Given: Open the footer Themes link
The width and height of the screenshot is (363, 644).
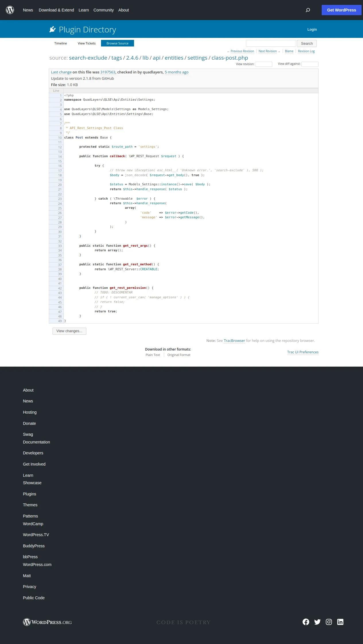Looking at the screenshot, I should click(x=30, y=505).
